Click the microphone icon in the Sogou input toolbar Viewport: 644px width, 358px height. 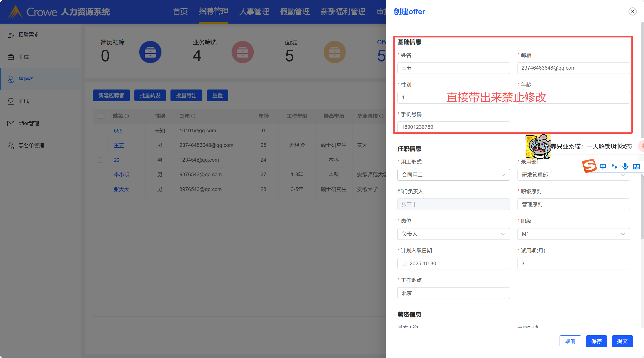[x=625, y=167]
